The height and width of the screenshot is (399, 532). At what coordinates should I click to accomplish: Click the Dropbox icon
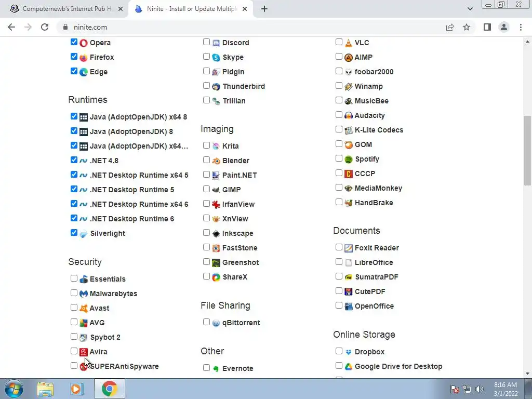pyautogui.click(x=349, y=352)
